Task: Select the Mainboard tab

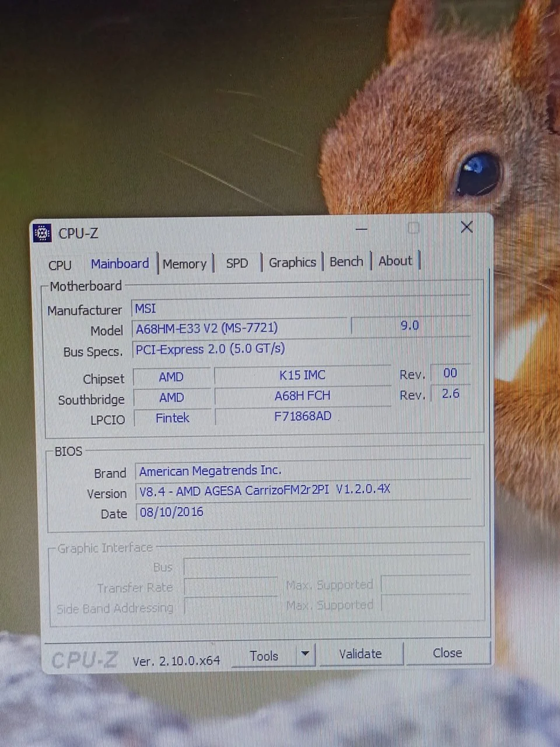Action: coord(120,264)
